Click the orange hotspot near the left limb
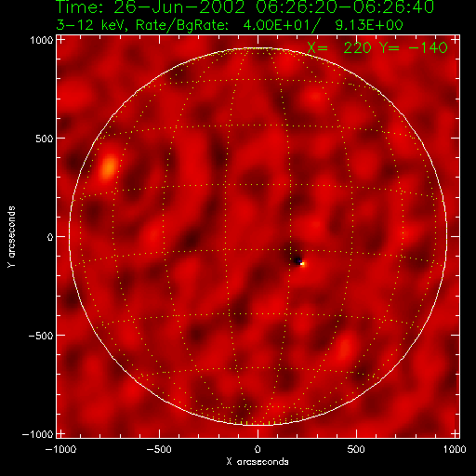 (109, 167)
